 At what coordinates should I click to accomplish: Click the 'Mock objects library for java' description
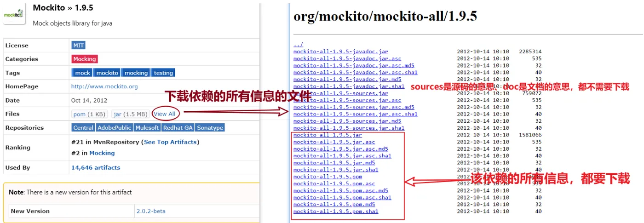pos(73,23)
